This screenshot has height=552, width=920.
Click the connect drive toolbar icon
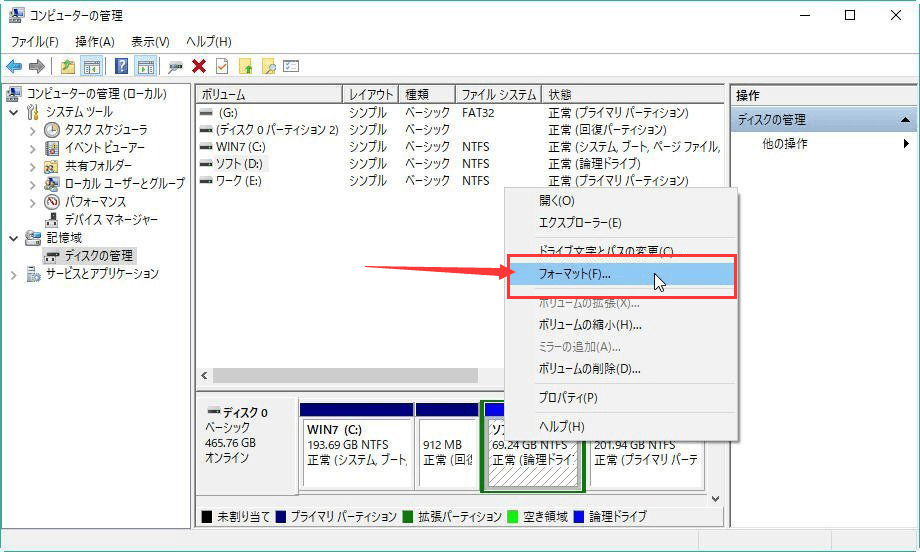tap(175, 67)
